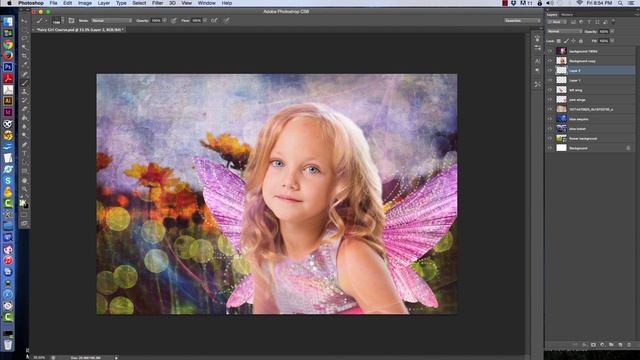Select the Spot Healing Brush tool
Viewport: 640px width, 360px height.
click(x=24, y=73)
